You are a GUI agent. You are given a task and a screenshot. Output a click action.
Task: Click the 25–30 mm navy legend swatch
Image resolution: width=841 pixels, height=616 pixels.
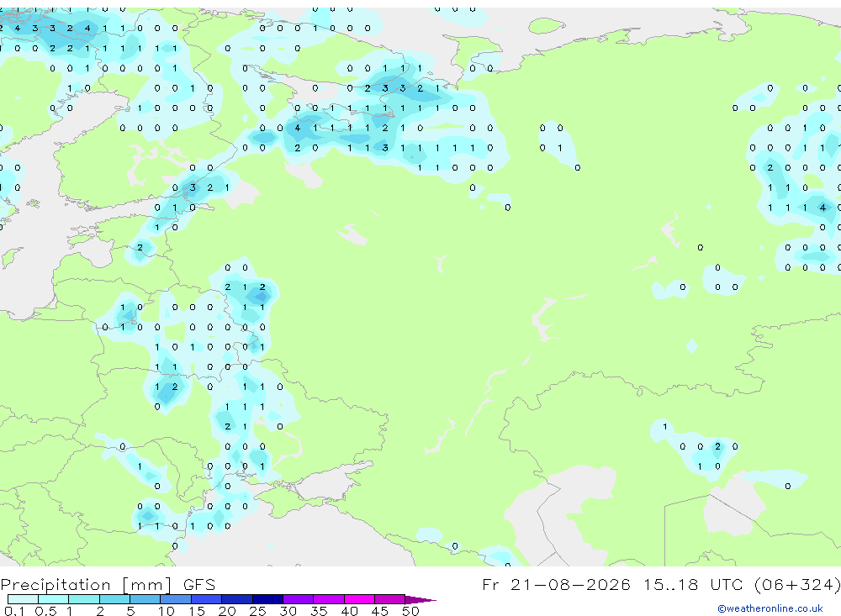267,599
